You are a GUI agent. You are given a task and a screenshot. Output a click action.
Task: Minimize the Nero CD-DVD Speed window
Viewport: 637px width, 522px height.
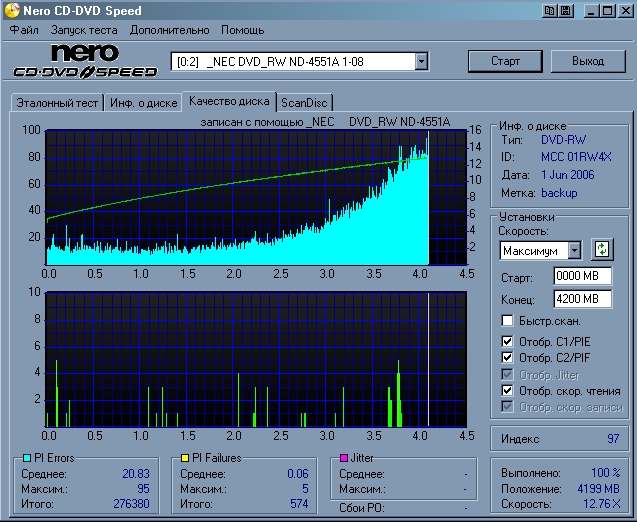[592, 11]
